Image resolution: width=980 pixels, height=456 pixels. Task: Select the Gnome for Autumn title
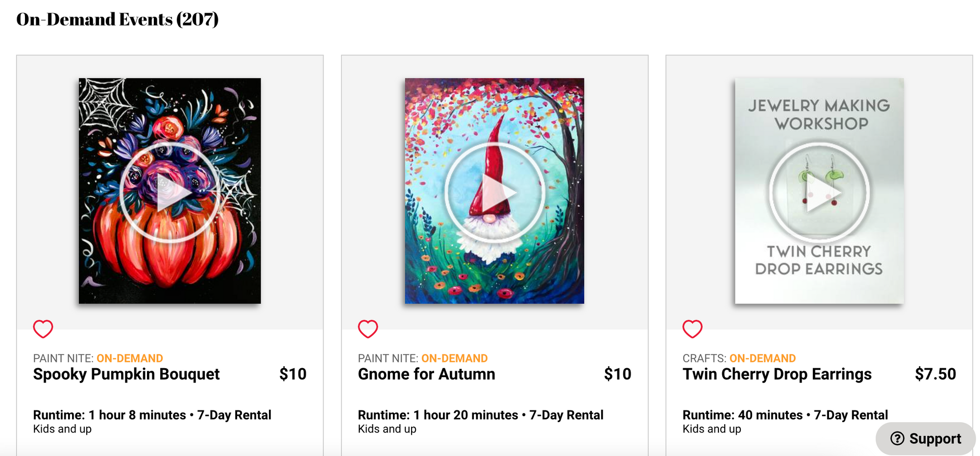[426, 374]
